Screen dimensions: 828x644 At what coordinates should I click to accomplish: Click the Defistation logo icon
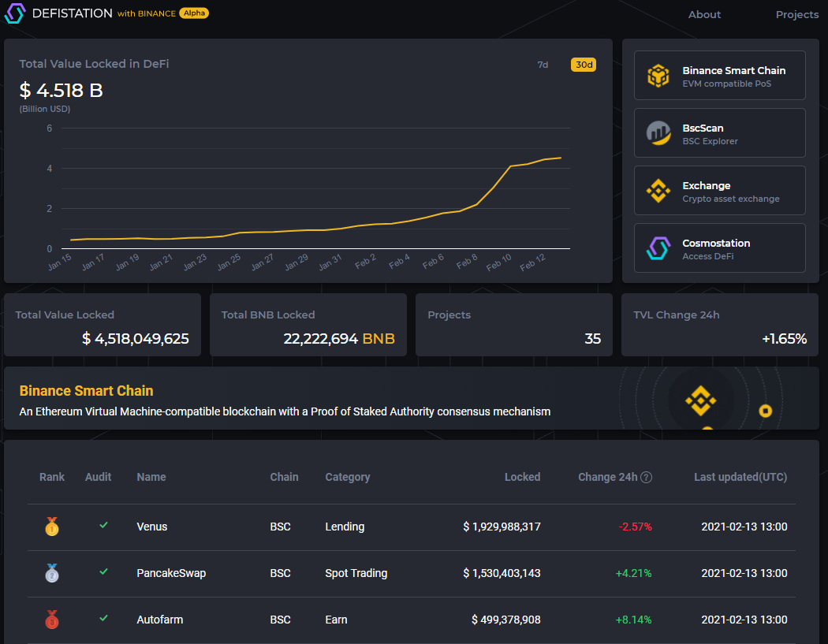(x=15, y=13)
